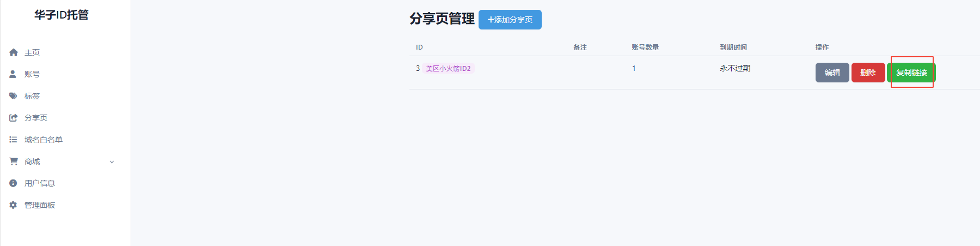Click the gear icon for 管理面板
This screenshot has height=246, width=980.
click(13, 205)
